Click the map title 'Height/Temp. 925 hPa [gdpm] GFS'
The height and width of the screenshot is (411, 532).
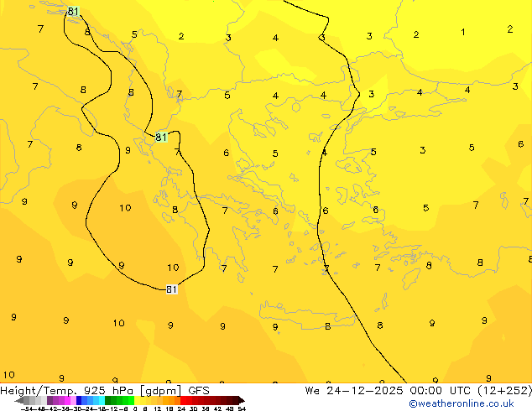105,391
